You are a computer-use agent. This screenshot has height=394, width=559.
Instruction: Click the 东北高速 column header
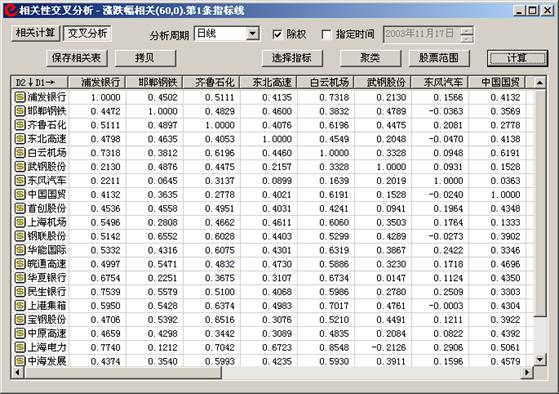(268, 82)
